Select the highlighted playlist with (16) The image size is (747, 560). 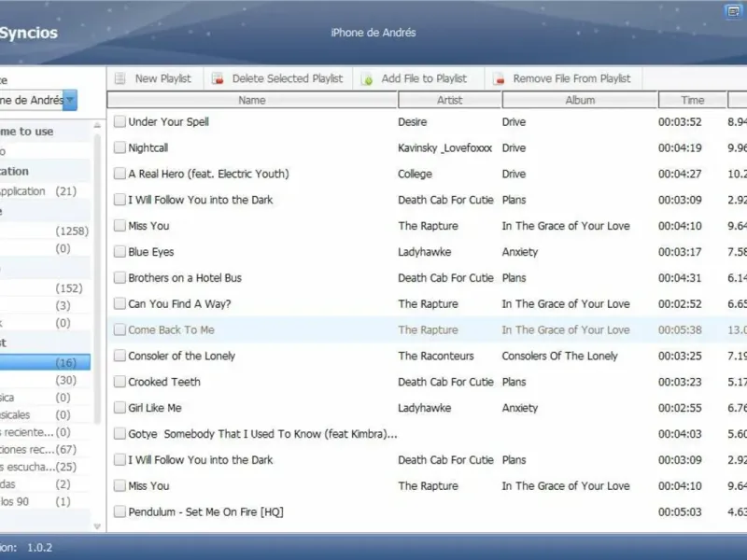click(x=45, y=363)
